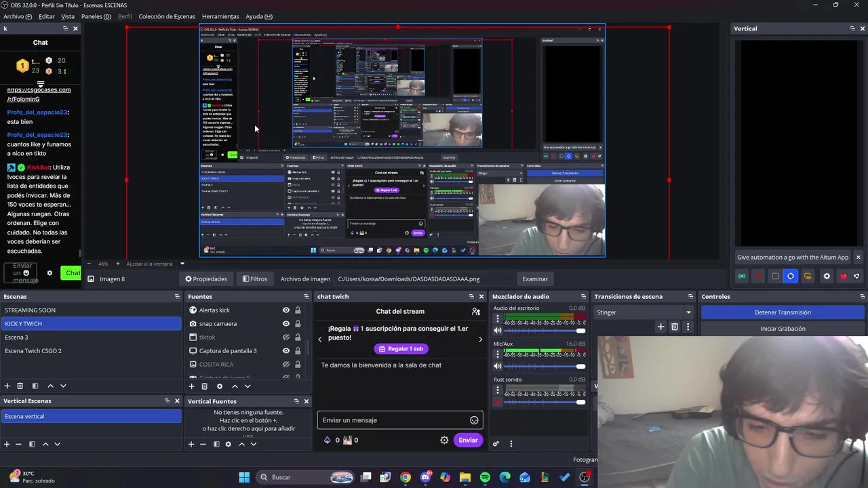
Task: Mute Audio del escritorio speaker icon
Action: tap(498, 331)
